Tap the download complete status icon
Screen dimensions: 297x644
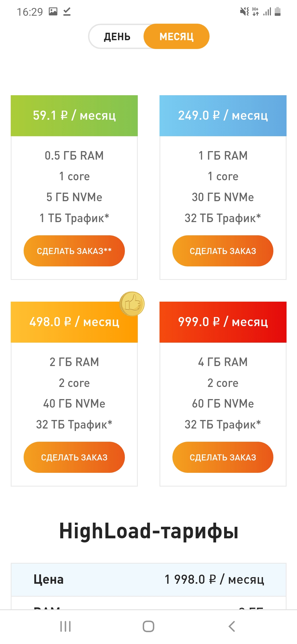pyautogui.click(x=67, y=12)
